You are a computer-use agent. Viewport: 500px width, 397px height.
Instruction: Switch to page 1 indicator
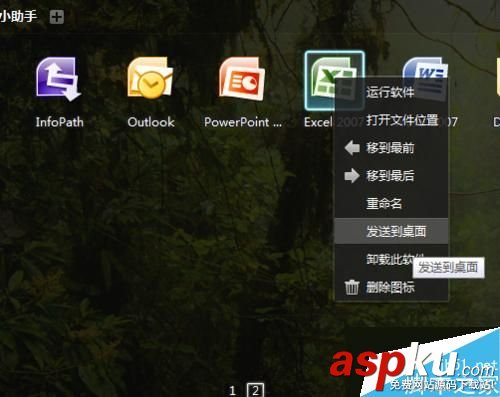click(232, 390)
